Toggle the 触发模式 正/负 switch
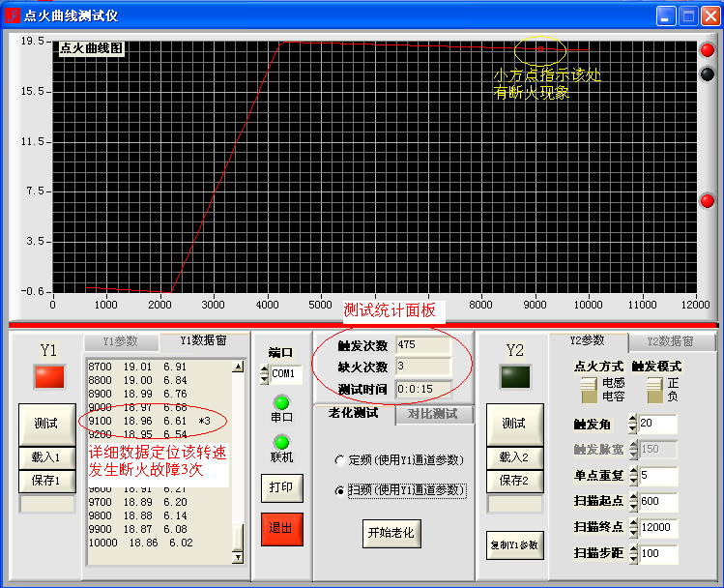The image size is (724, 588). [654, 390]
